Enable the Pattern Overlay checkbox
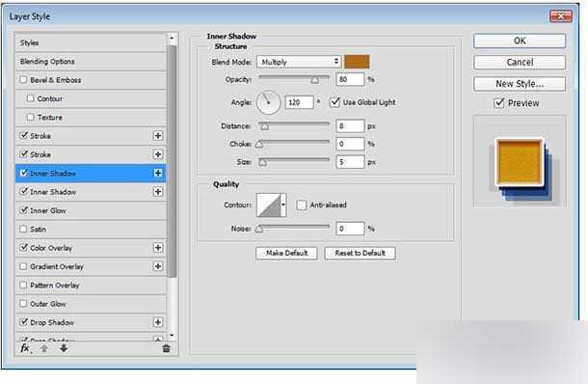The width and height of the screenshot is (588, 384). click(23, 285)
